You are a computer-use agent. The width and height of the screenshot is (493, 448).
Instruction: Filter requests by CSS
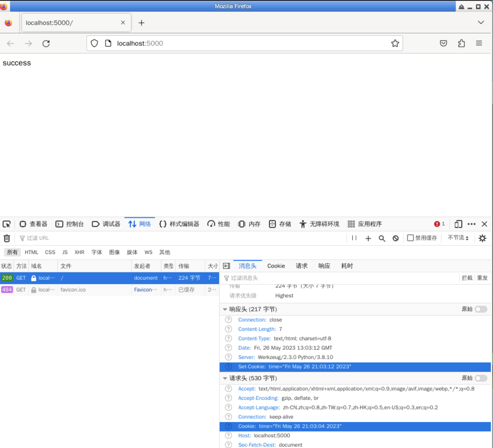[50, 252]
